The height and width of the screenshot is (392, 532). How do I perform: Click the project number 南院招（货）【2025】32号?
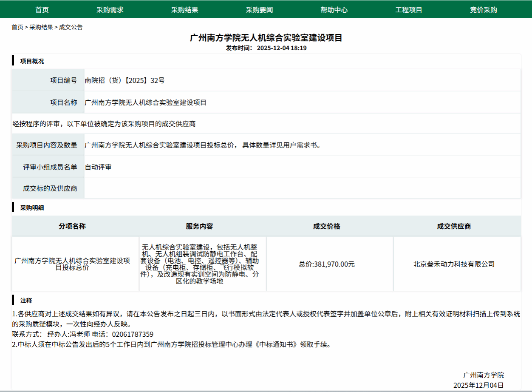click(125, 80)
